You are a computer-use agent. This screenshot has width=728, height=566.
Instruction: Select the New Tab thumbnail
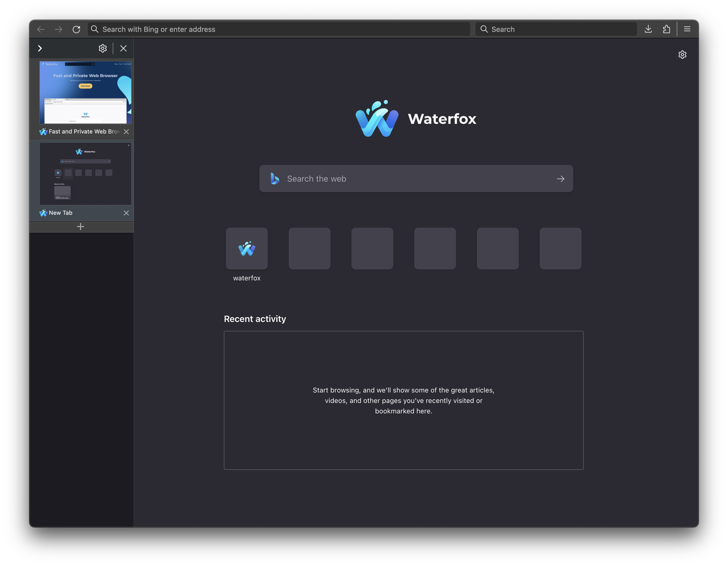click(85, 174)
